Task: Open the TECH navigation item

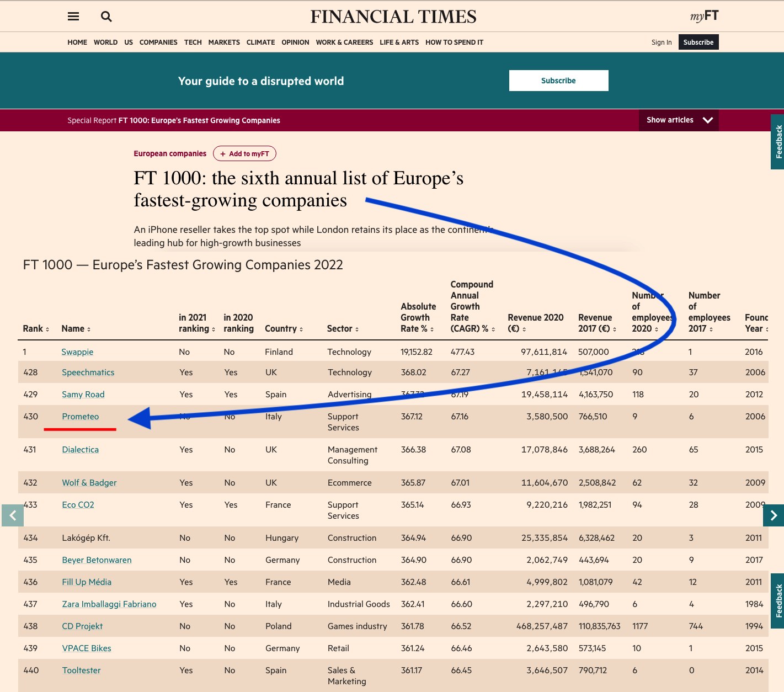Action: click(x=193, y=42)
